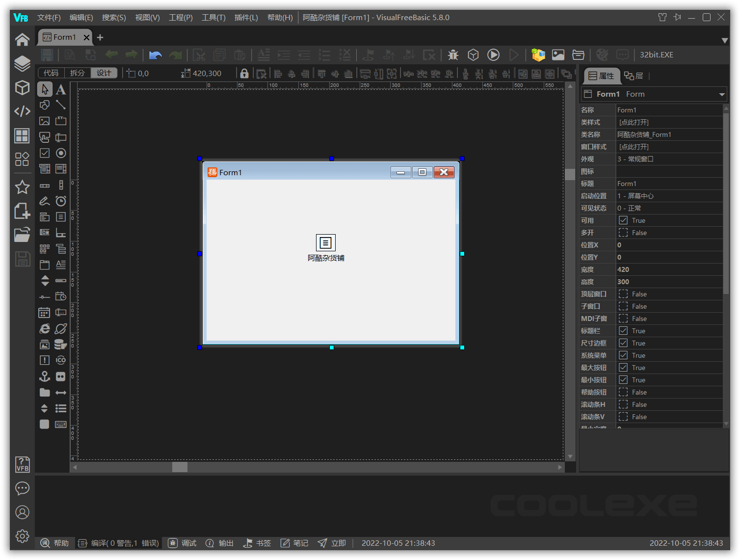Click 编译 in the status bar
Viewport: 740px width, 560px height.
(99, 543)
